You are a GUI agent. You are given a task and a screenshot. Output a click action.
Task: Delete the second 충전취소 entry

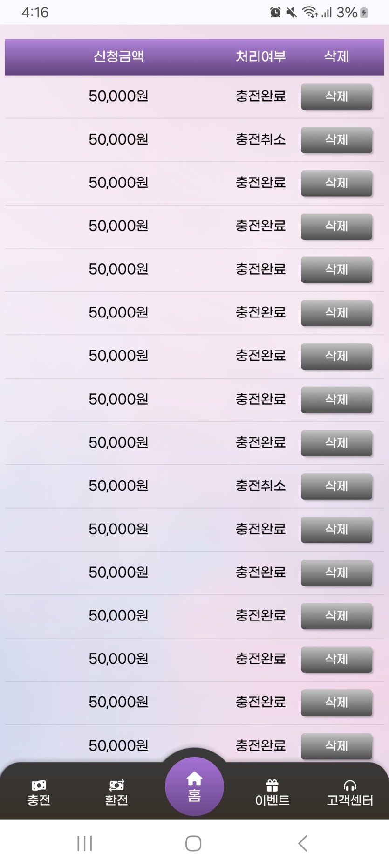[x=336, y=486]
